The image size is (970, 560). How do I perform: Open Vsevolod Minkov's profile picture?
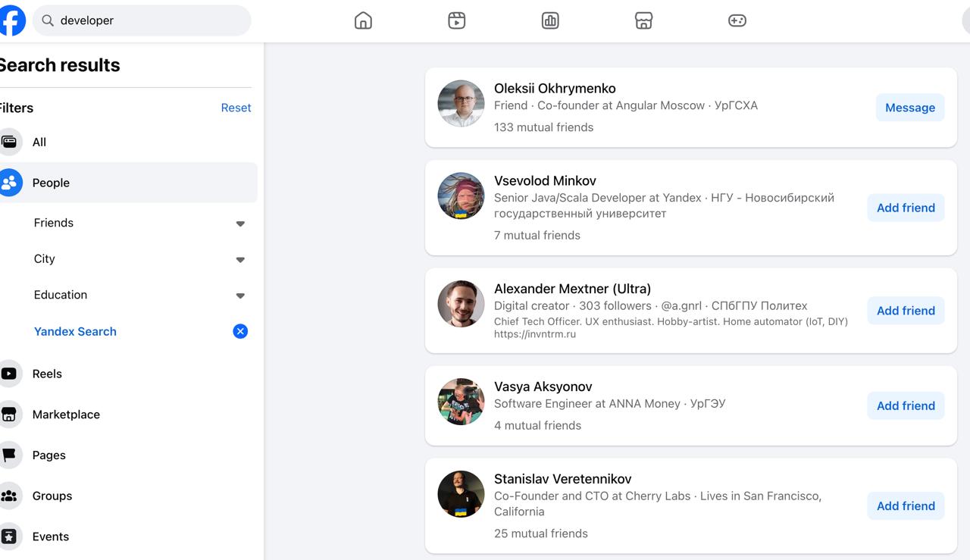click(x=461, y=196)
